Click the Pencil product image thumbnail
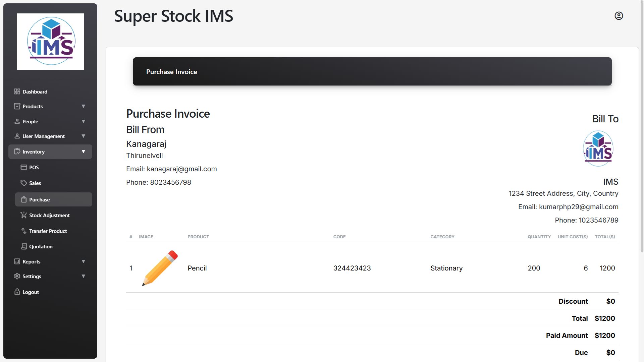Image resolution: width=644 pixels, height=362 pixels. (160, 268)
